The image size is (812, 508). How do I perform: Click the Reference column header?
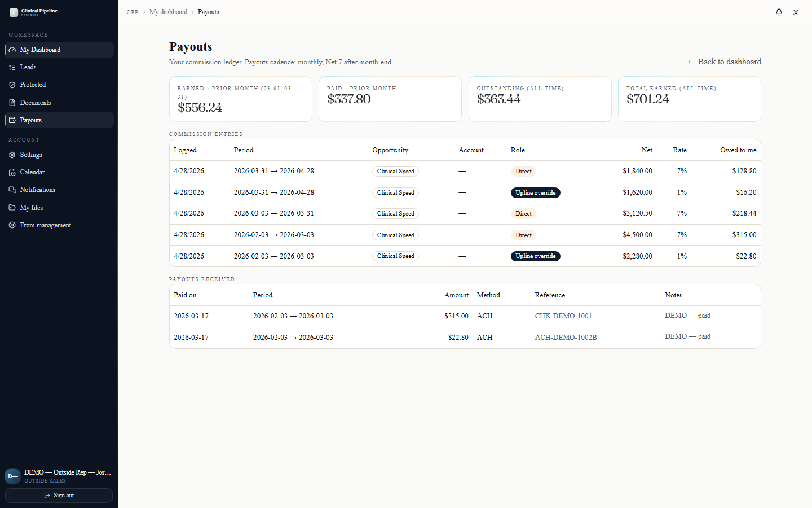(x=550, y=295)
